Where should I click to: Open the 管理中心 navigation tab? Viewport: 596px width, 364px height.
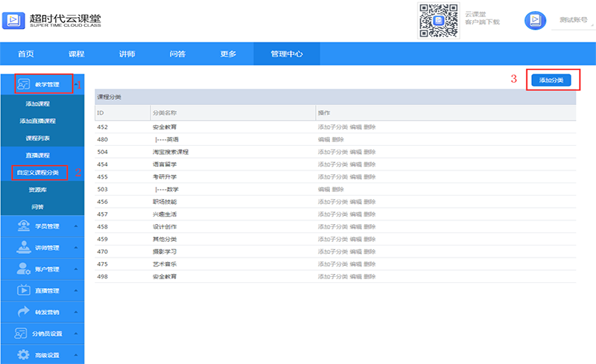tap(287, 54)
